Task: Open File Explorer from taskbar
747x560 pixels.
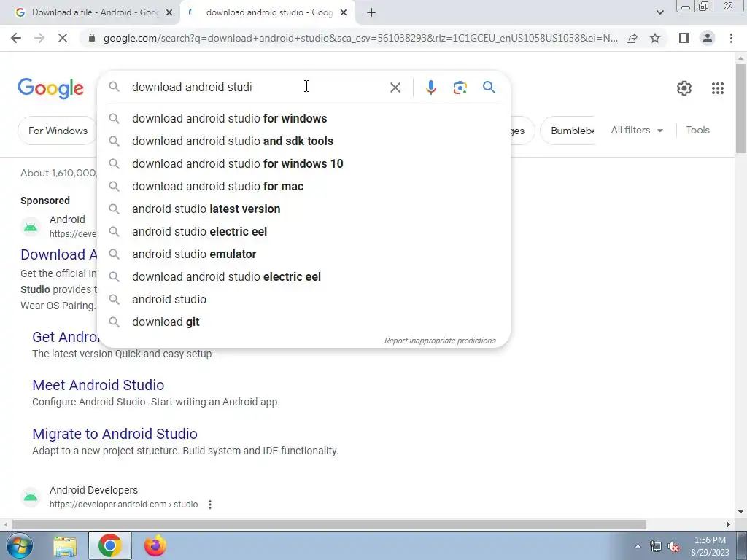Action: [x=65, y=547]
